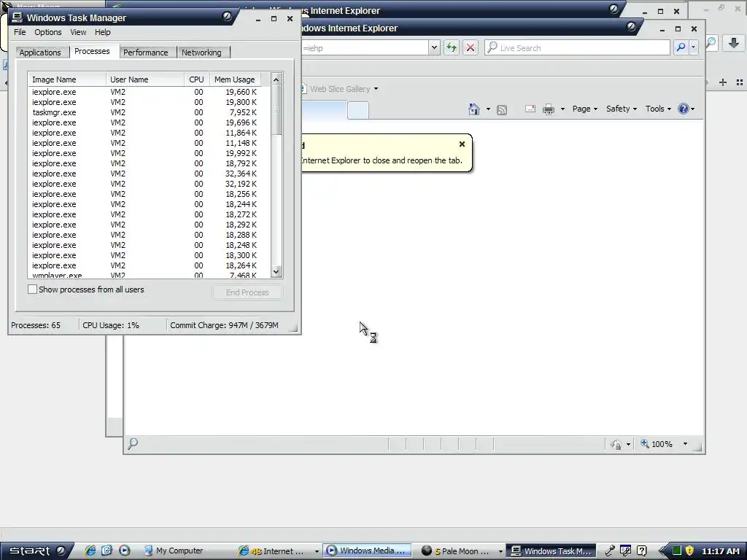Click the handwriting icon in language bar
Image resolution: width=747 pixels, height=560 pixels.
click(625, 551)
